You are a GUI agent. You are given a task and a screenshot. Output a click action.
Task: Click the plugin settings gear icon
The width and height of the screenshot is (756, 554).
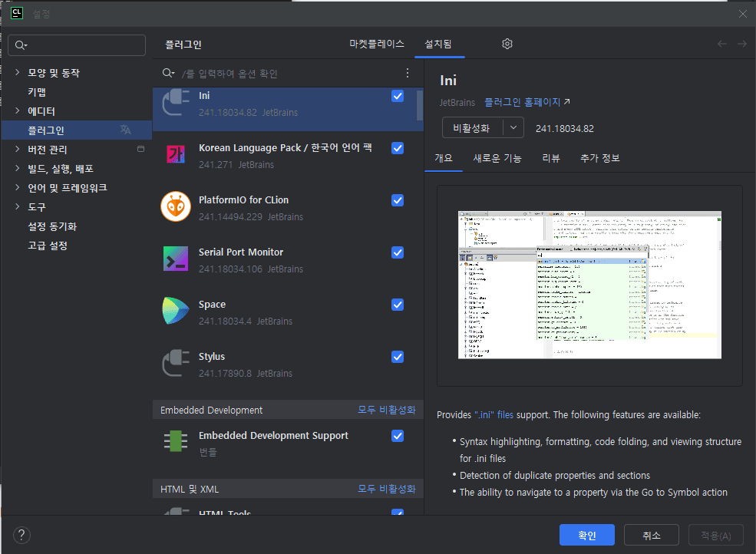coord(507,44)
